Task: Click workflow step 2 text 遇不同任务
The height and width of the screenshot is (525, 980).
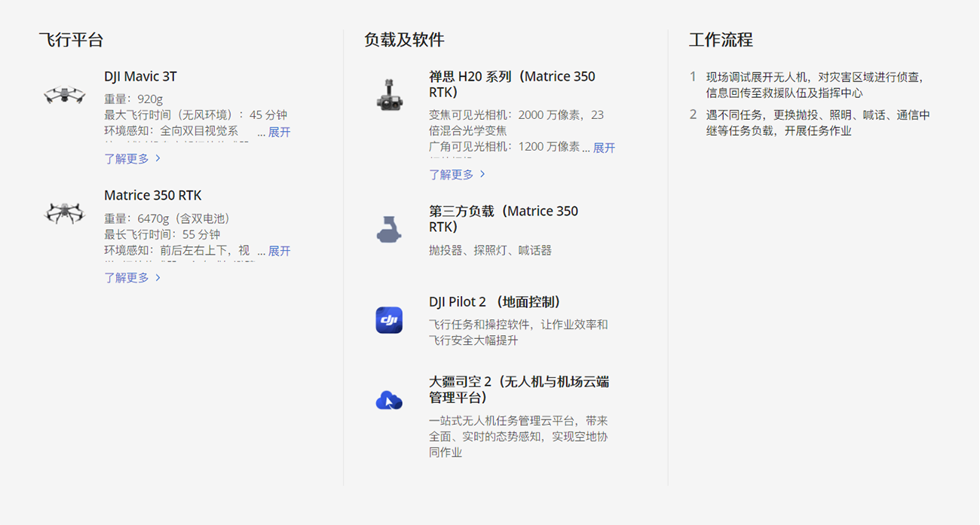Action: [818, 123]
